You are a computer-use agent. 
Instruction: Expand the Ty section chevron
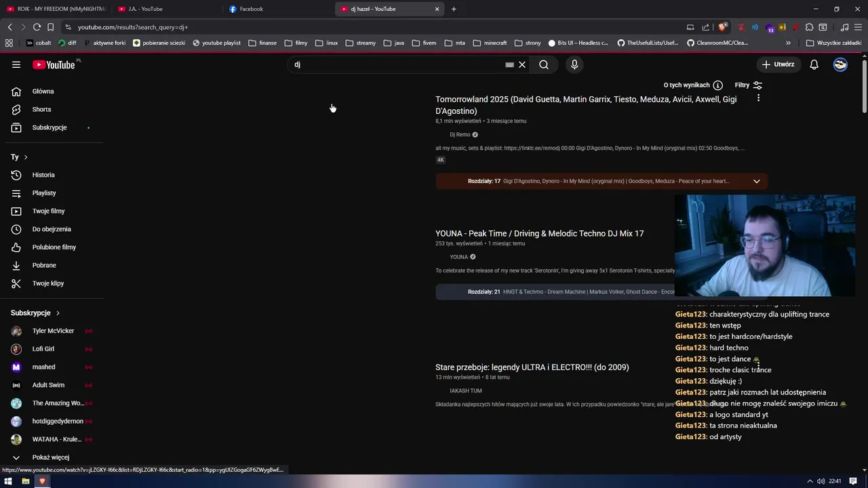[26, 157]
